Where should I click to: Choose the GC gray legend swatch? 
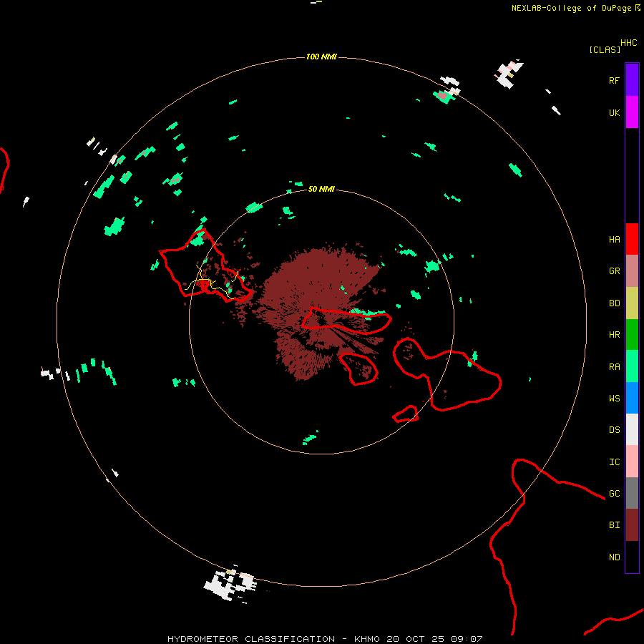[x=632, y=493]
